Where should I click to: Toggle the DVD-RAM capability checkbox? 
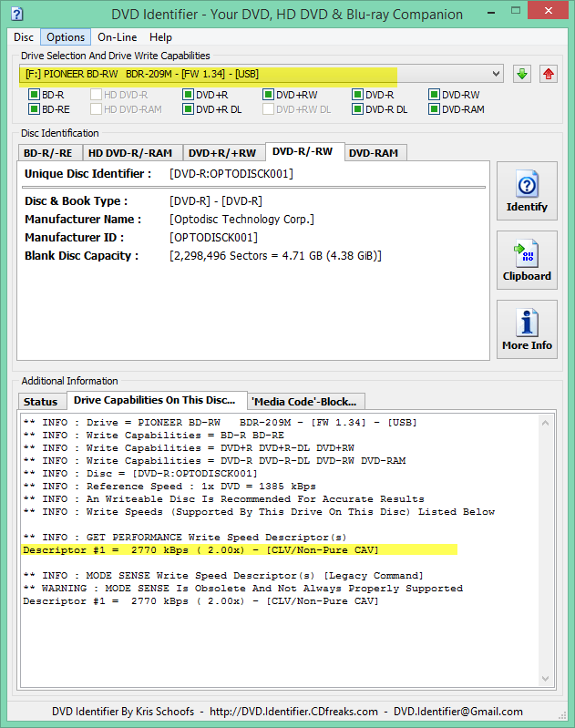click(434, 109)
